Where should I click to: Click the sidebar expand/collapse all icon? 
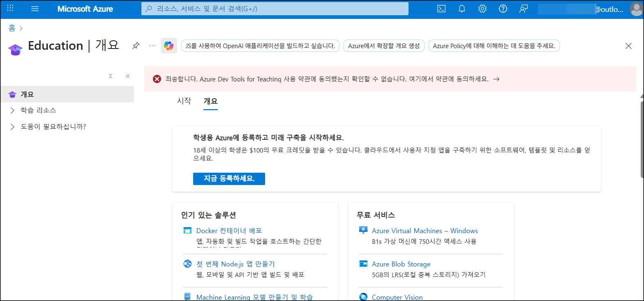111,76
